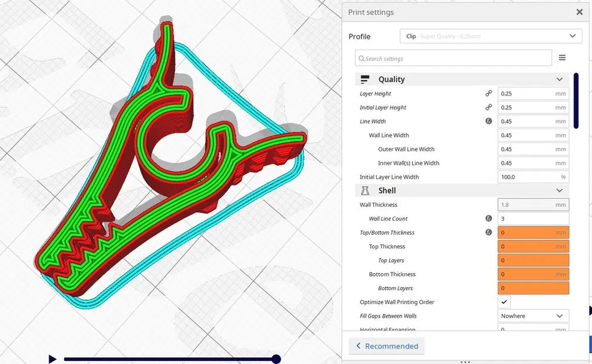Click the Bottom Layers label
The height and width of the screenshot is (364, 592).
[395, 288]
